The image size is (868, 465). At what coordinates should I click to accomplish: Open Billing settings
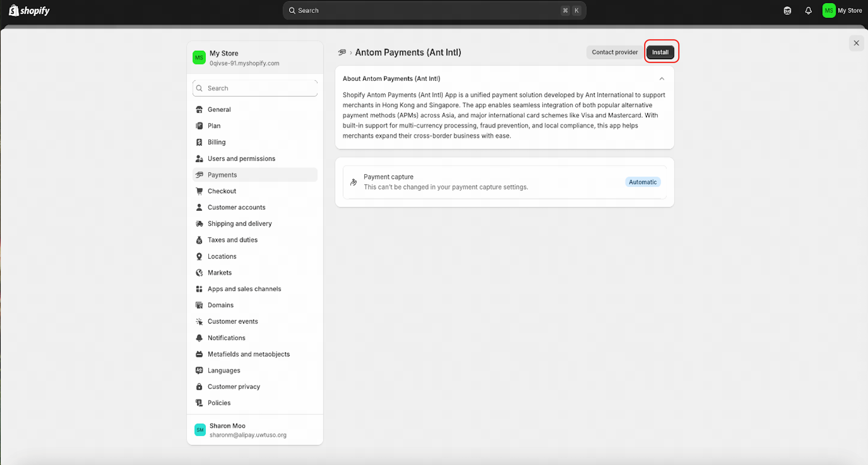point(255,142)
